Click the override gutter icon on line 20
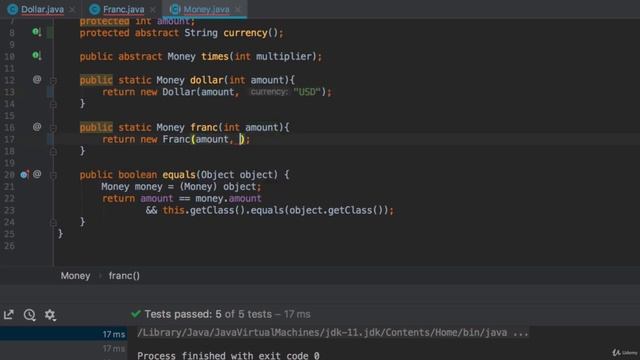This screenshot has width=640, height=360. [24, 175]
